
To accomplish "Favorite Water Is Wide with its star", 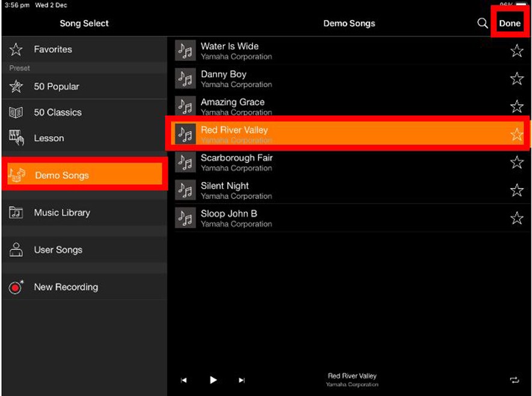I will 516,51.
